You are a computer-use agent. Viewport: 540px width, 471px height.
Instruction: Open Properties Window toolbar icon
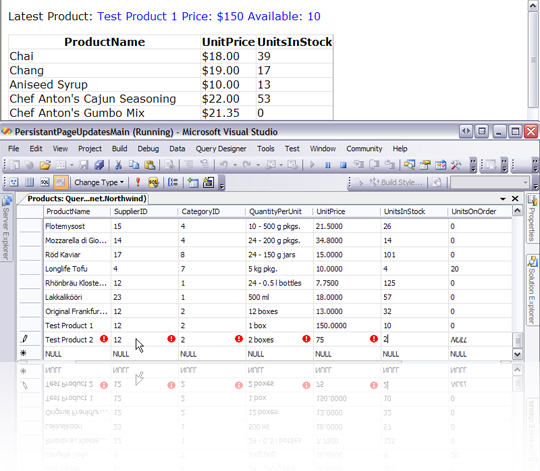425,165
